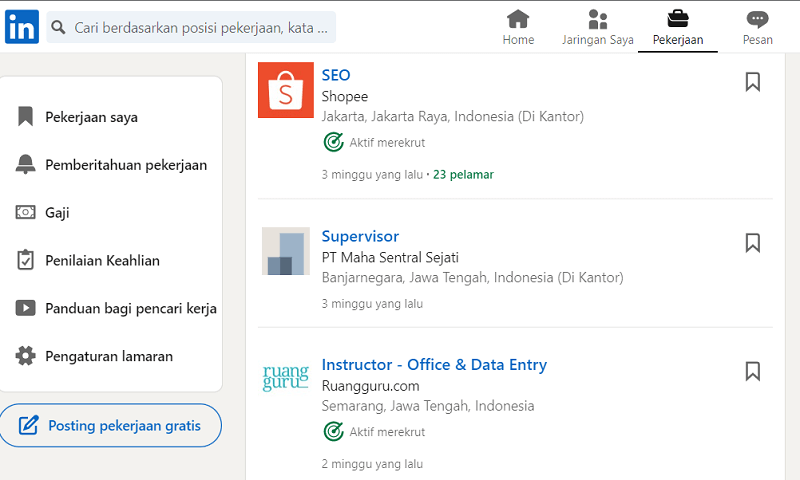Click the 23 pelamar text

(x=463, y=175)
